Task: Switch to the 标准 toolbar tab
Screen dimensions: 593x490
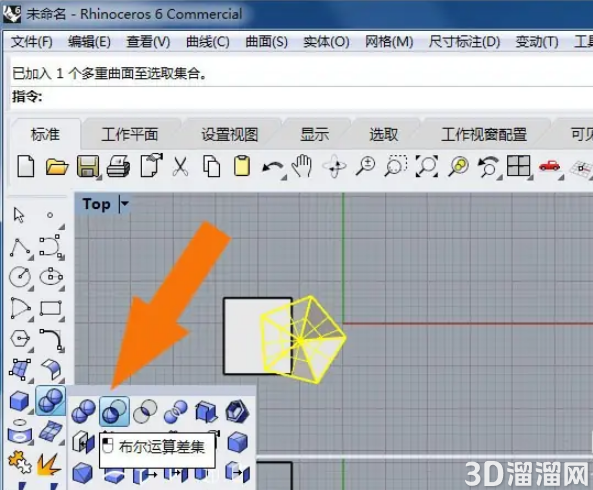Action: (45, 135)
